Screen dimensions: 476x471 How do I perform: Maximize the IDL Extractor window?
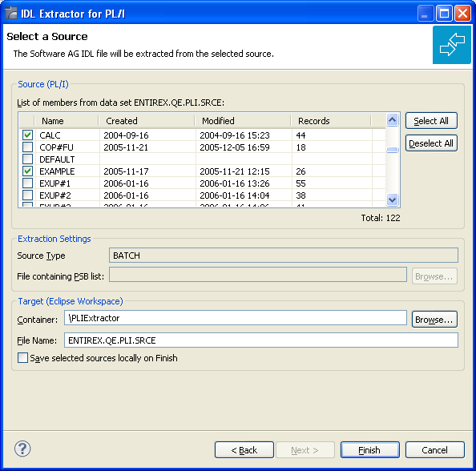444,14
